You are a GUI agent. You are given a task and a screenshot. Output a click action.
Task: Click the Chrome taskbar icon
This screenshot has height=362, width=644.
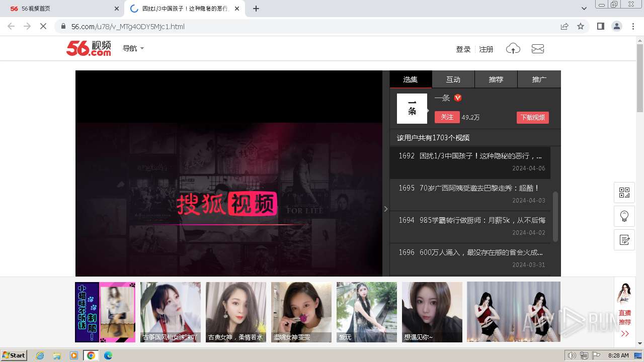pyautogui.click(x=91, y=355)
